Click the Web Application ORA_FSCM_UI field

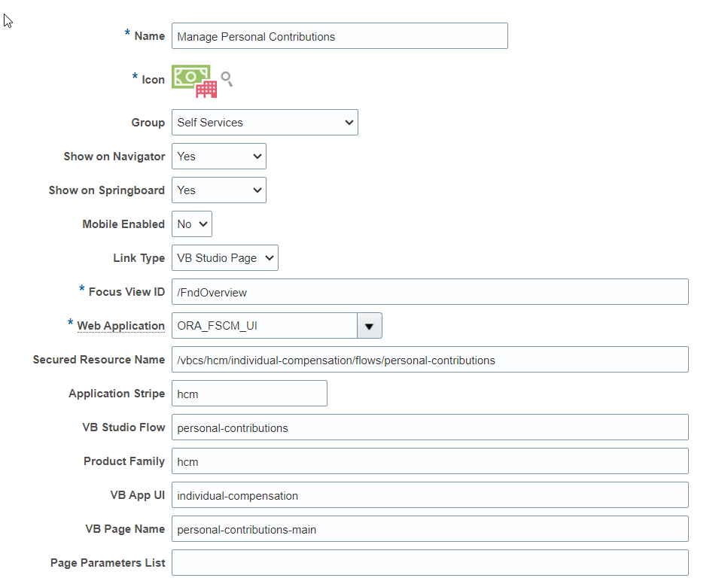(265, 326)
